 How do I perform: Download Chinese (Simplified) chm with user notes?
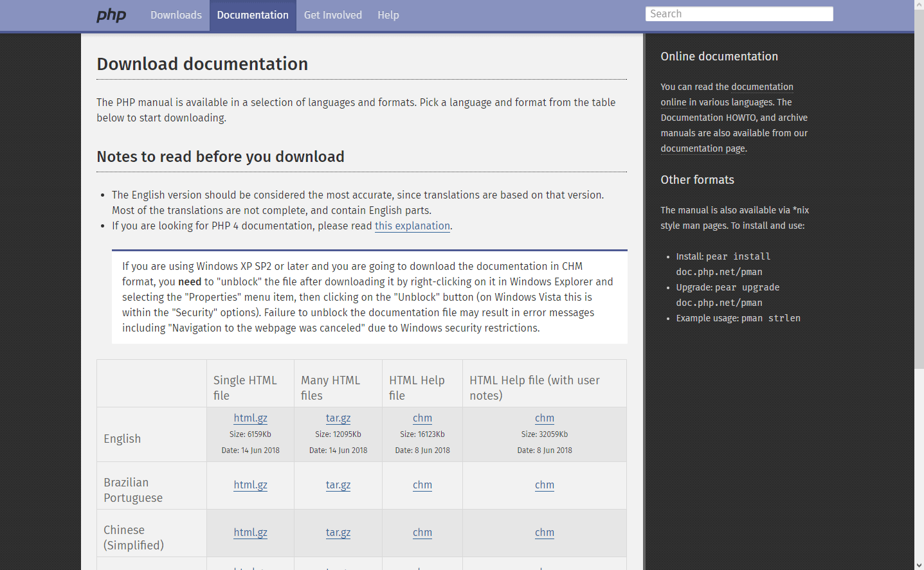pos(545,532)
